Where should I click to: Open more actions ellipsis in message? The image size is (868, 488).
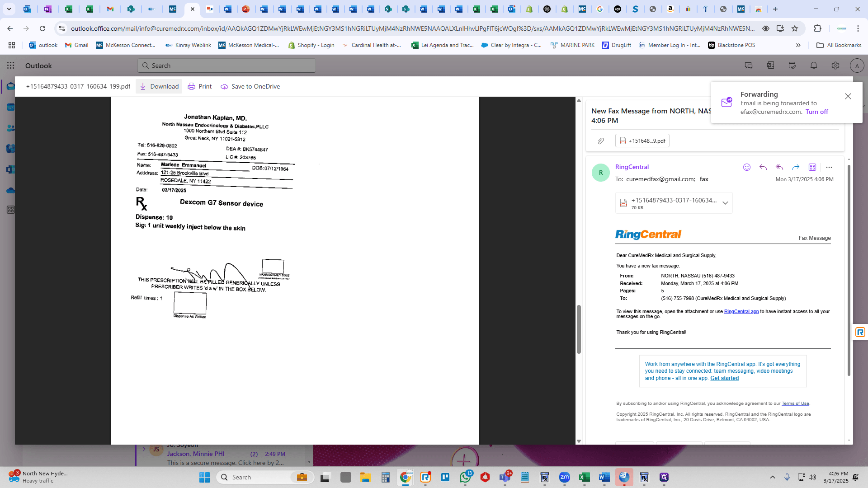click(x=829, y=167)
